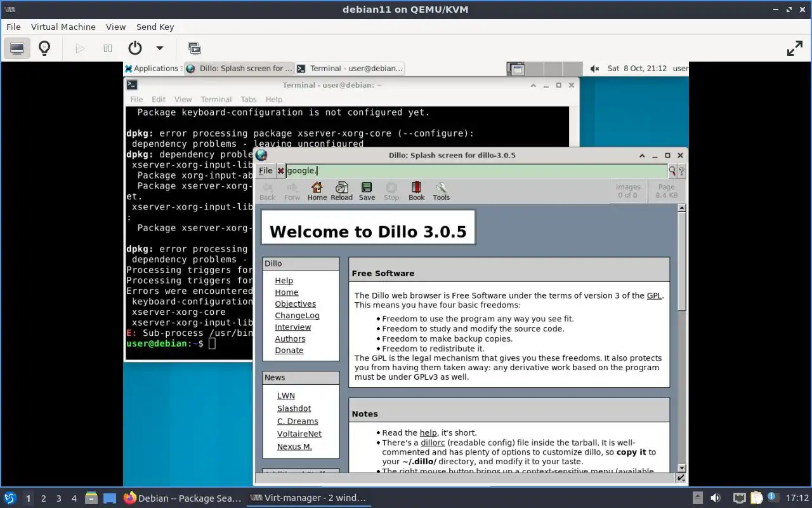812x508 pixels.
Task: Open host file manager taskbar icon
Action: tap(91, 498)
